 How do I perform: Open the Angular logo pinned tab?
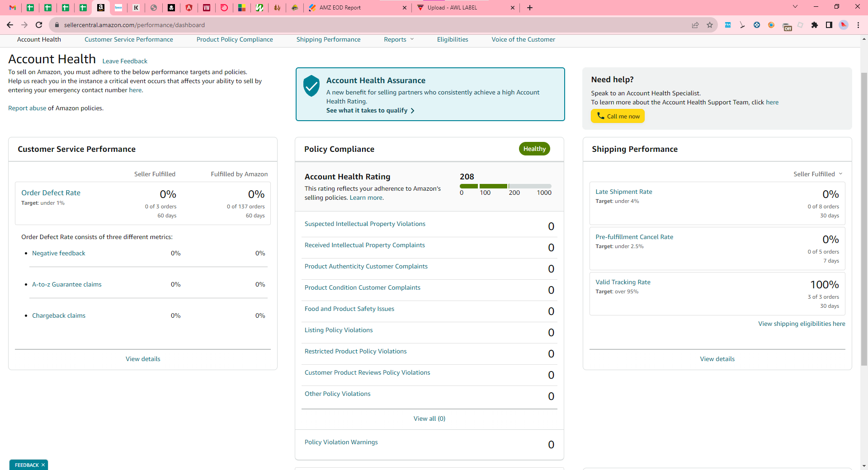[189, 8]
